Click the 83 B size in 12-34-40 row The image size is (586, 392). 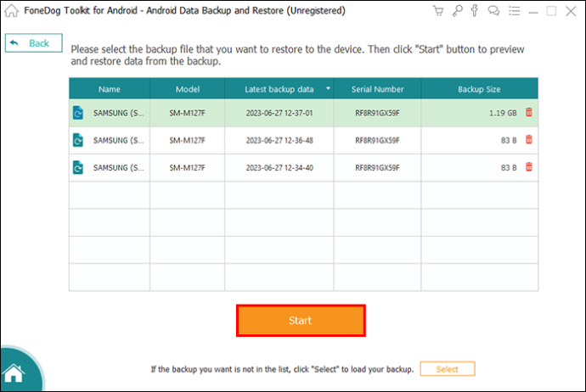coord(509,168)
